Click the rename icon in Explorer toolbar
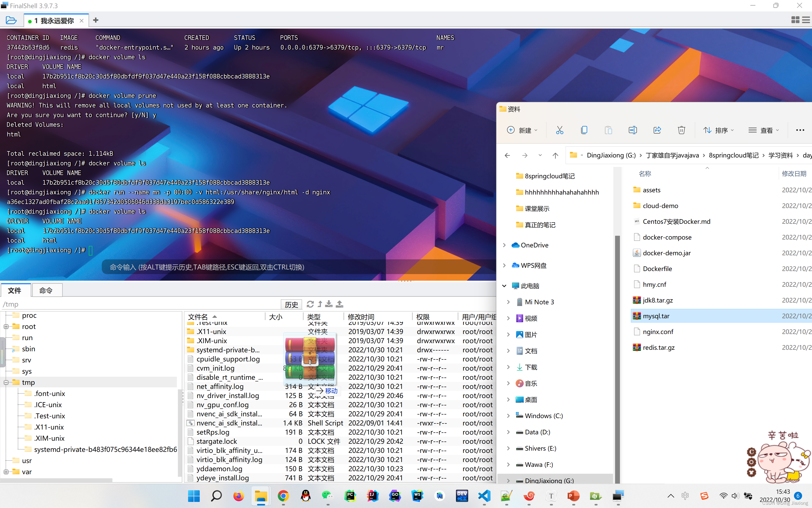This screenshot has width=812, height=508. (633, 130)
